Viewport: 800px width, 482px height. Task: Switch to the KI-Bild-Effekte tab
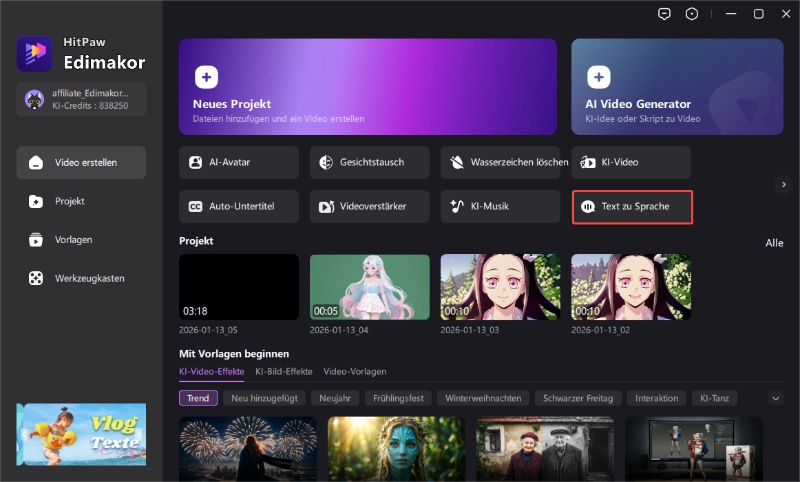click(284, 371)
